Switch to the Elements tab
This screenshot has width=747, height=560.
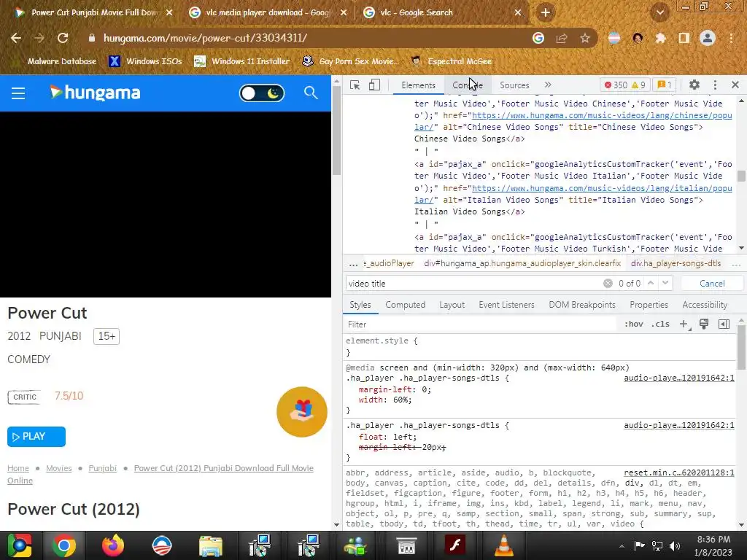(x=418, y=85)
